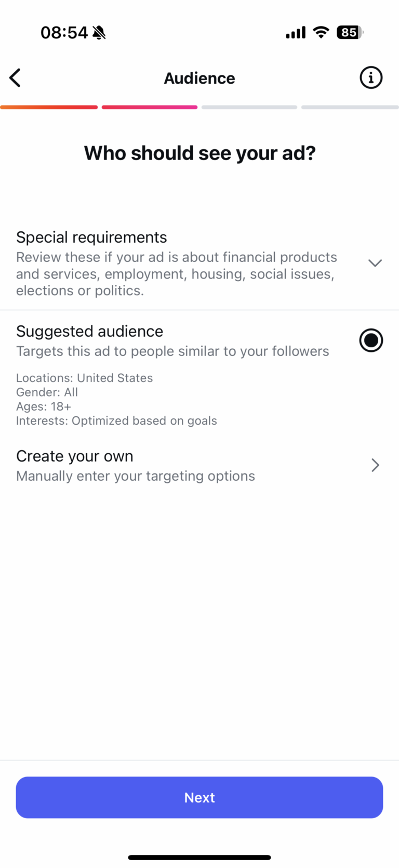
Task: Tap the cellular signal bars icon
Action: pos(296,33)
